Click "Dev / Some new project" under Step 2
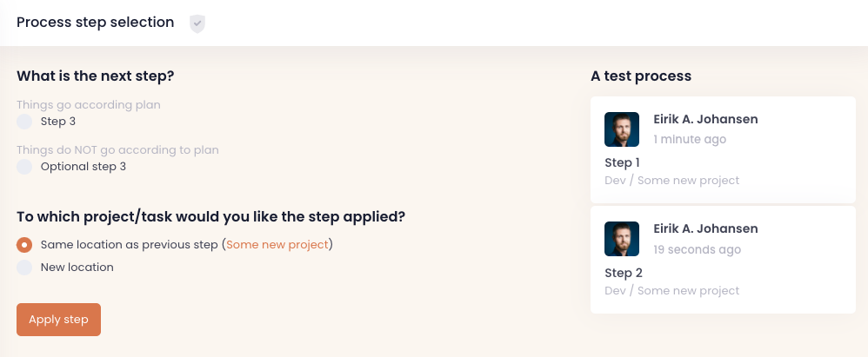The width and height of the screenshot is (868, 357). pos(671,291)
